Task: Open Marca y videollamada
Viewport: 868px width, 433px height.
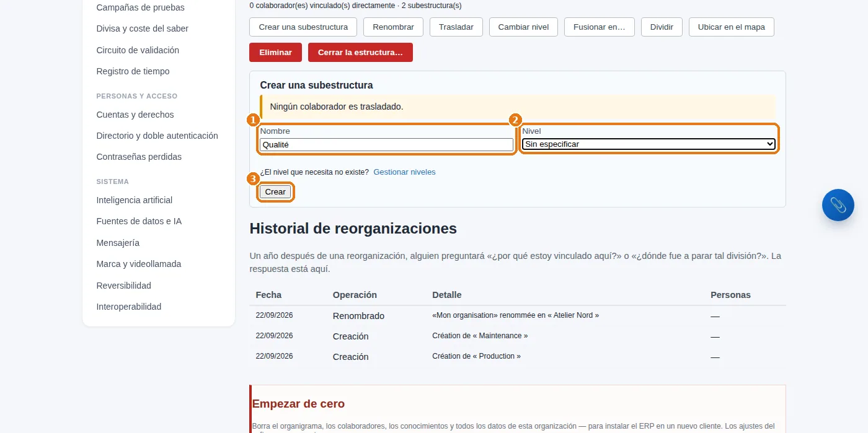Action: (x=139, y=264)
